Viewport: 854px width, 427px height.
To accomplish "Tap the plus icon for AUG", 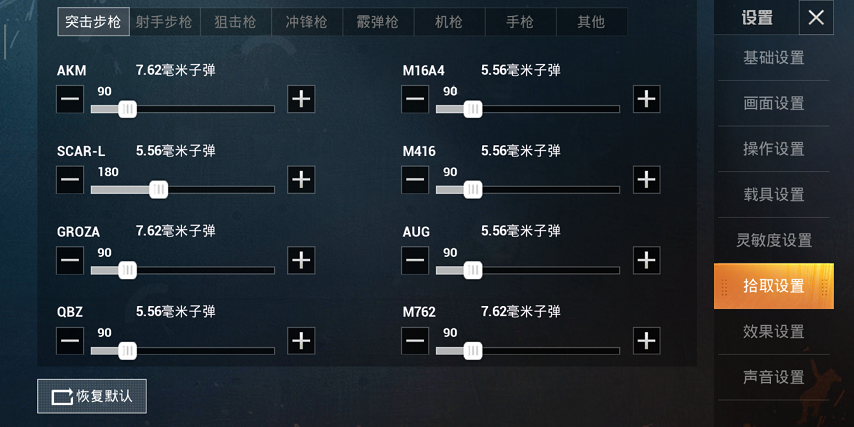I will tap(646, 260).
